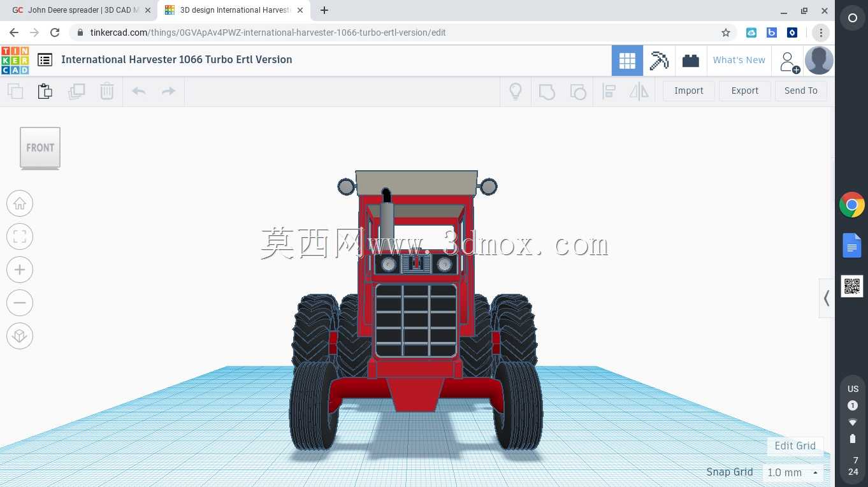Open Chrome from the shelf
Viewport: 868px width, 487px height.
[852, 205]
